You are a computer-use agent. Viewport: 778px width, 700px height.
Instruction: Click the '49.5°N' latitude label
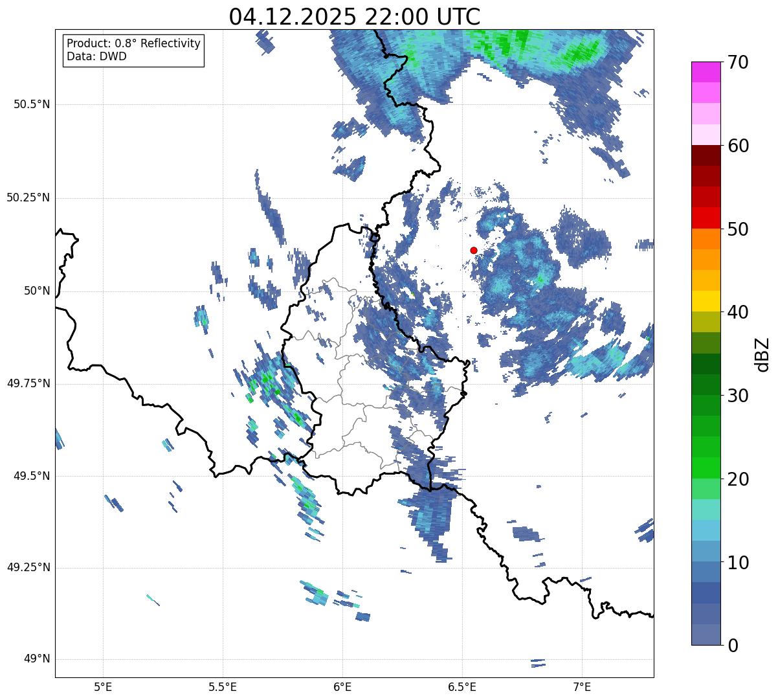tap(32, 476)
